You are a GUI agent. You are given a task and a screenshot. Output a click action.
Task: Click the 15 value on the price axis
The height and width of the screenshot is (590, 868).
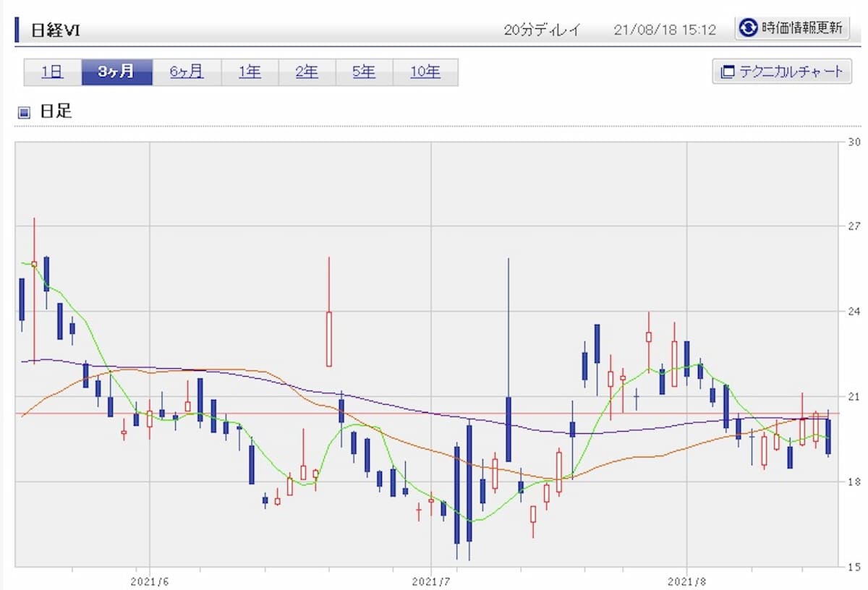coord(854,567)
